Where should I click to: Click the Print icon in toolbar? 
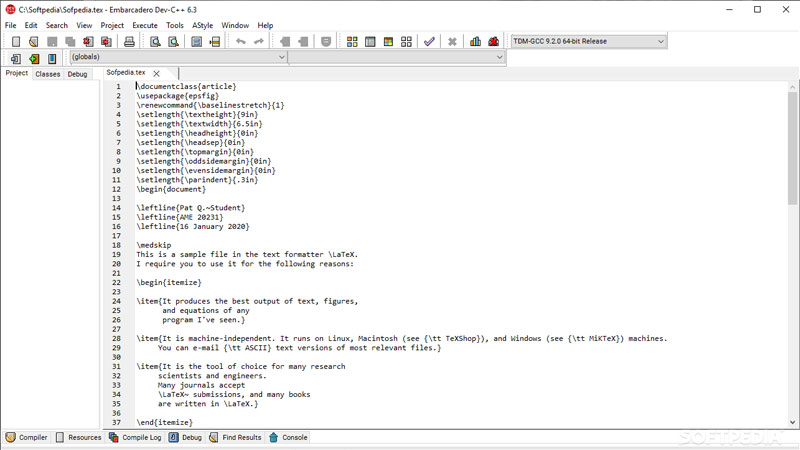(x=129, y=42)
